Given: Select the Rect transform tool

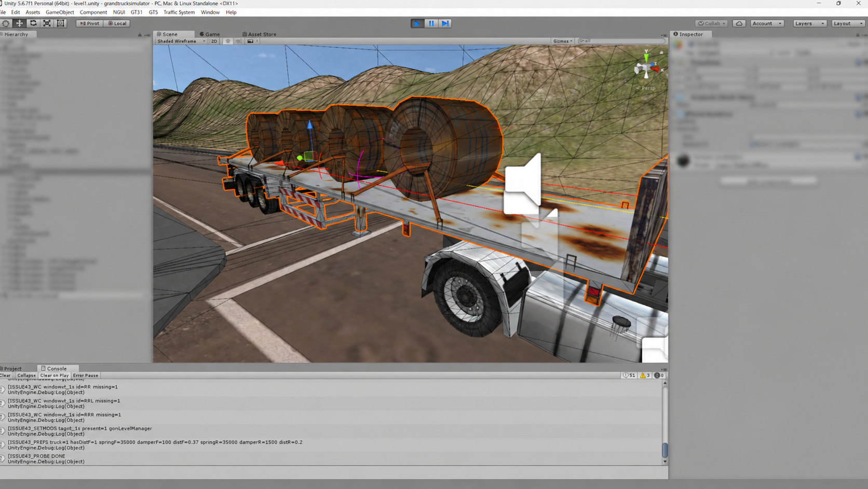Looking at the screenshot, I should pyautogui.click(x=61, y=23).
